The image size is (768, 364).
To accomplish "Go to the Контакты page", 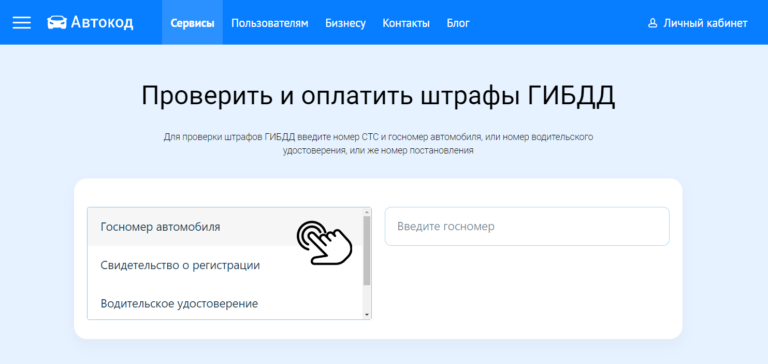I will [x=406, y=23].
